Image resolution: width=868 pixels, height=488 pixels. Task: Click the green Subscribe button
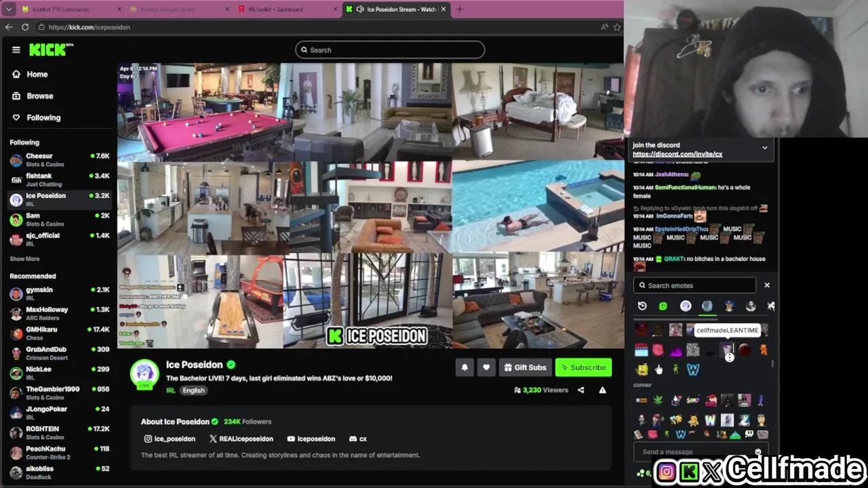point(583,367)
